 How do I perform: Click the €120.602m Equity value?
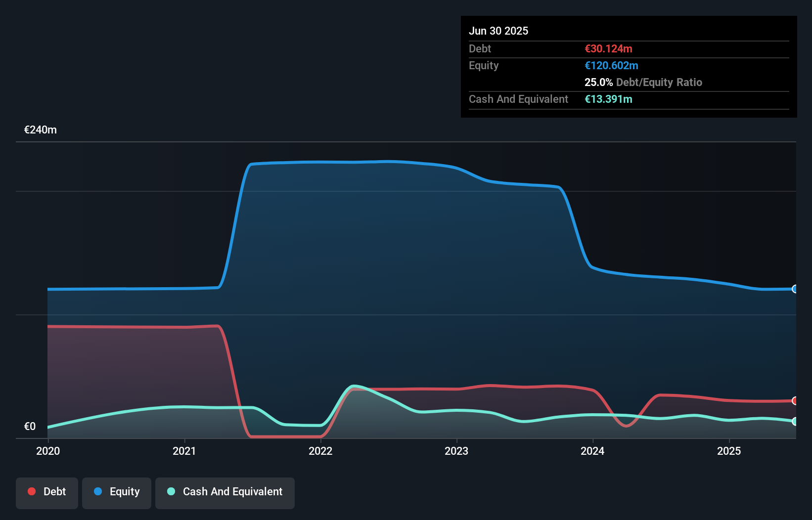[611, 65]
